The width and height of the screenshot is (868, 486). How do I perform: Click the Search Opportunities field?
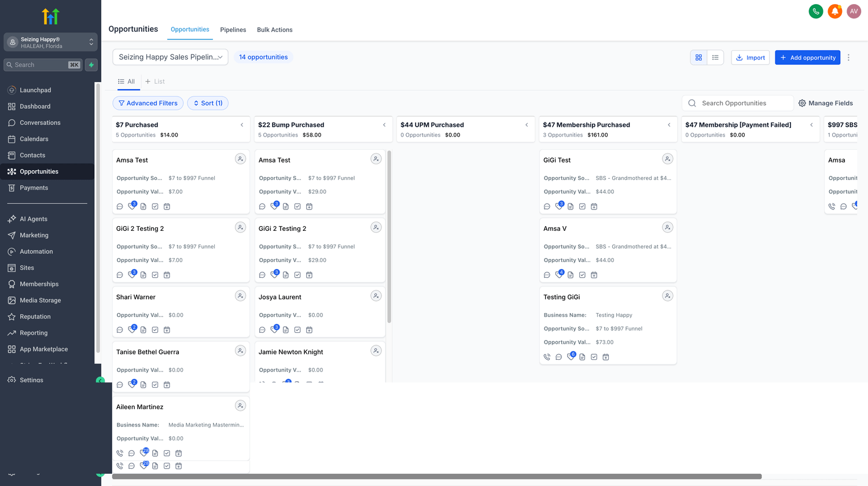click(x=741, y=103)
